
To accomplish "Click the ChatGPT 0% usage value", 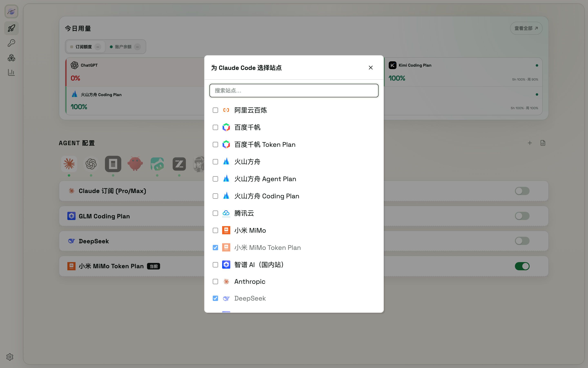I will pos(75,78).
